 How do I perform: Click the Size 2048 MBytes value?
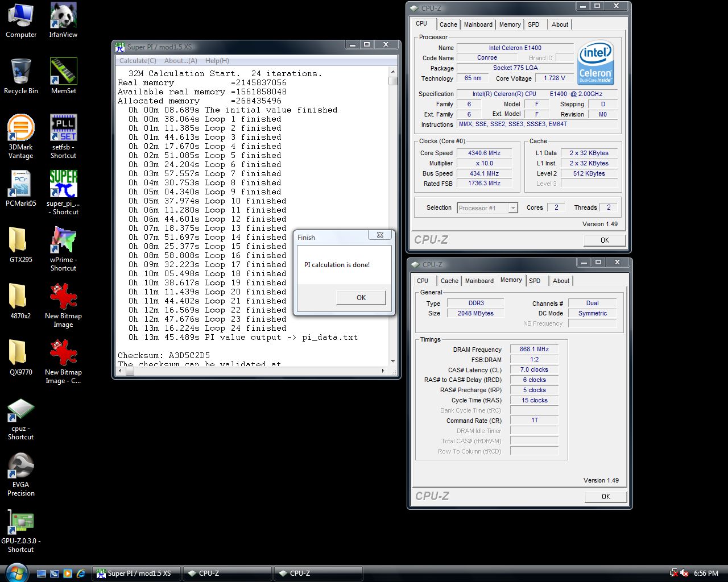coord(475,314)
